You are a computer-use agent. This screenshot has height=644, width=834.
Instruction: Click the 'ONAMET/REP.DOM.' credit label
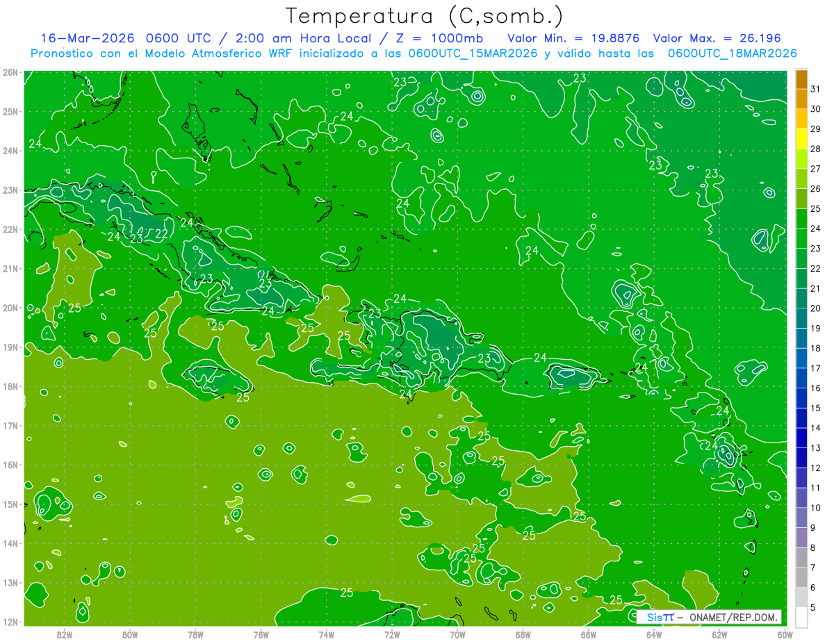[x=733, y=617]
